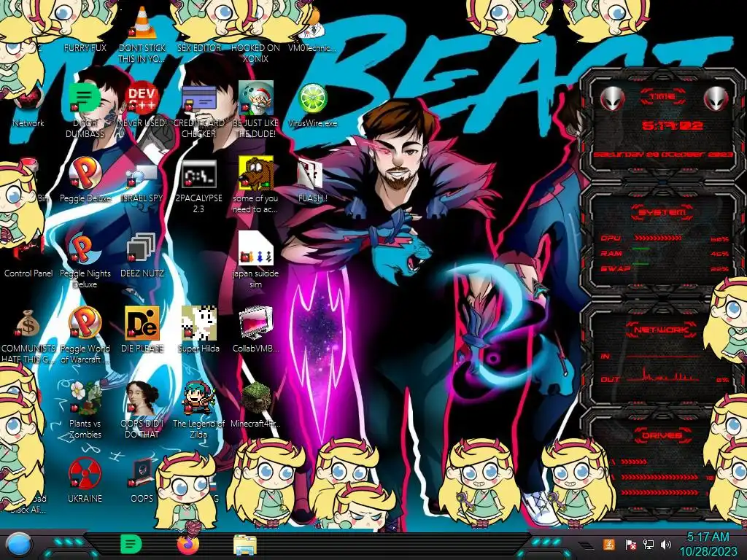
Task: Open File Explorer from the taskbar
Action: pos(245,545)
